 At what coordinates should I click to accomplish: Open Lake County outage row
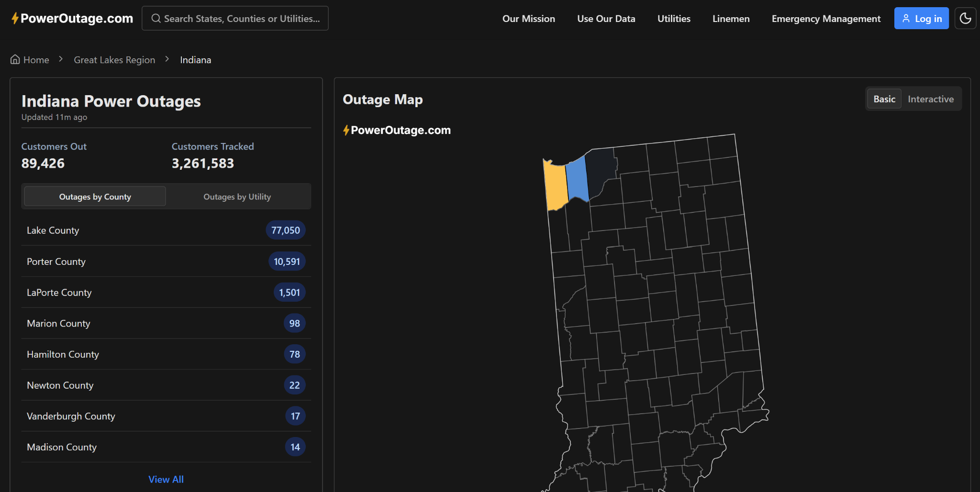(166, 230)
